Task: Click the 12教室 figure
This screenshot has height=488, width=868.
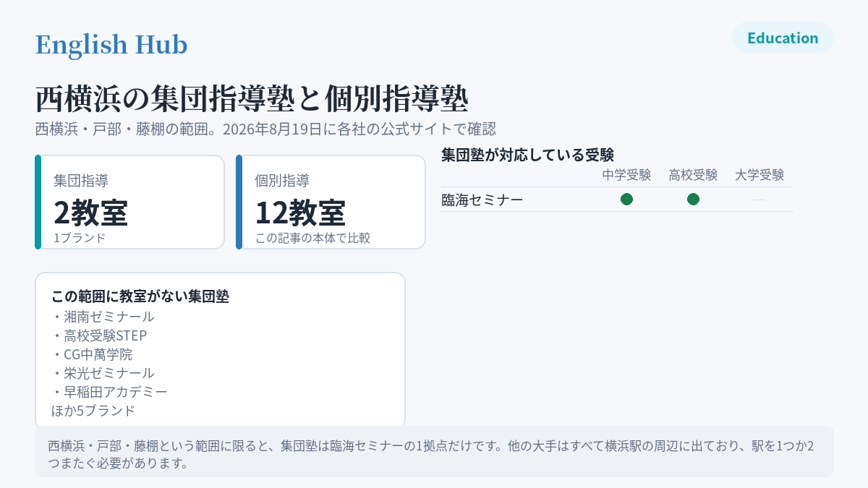Action: tap(300, 213)
